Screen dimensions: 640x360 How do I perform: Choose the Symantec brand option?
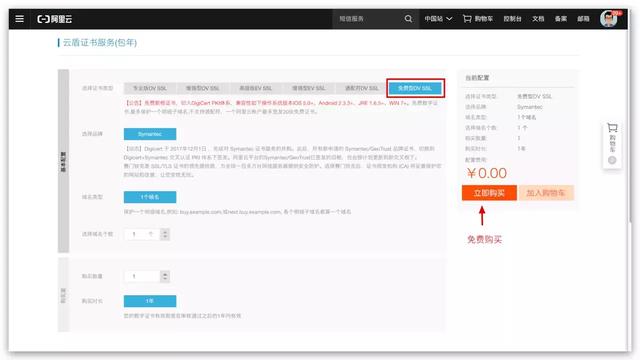coord(150,134)
